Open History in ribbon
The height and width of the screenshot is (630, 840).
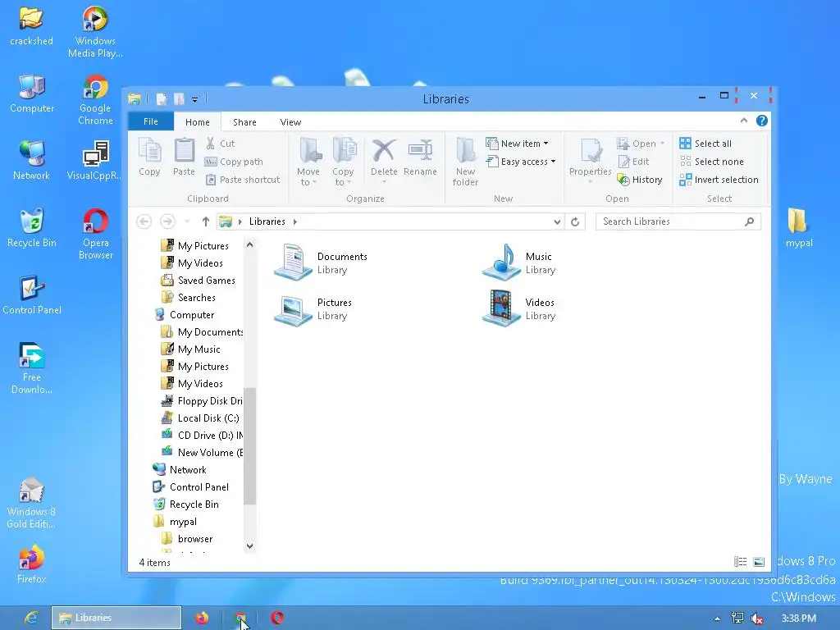(x=640, y=180)
